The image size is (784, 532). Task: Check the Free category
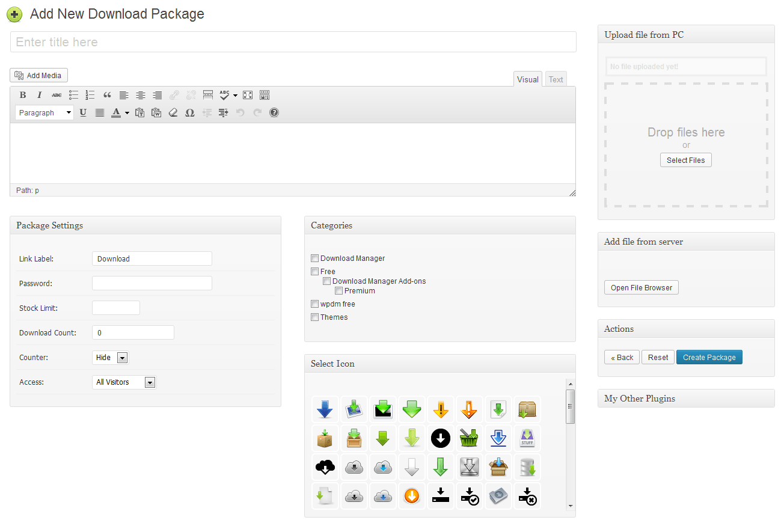point(314,271)
